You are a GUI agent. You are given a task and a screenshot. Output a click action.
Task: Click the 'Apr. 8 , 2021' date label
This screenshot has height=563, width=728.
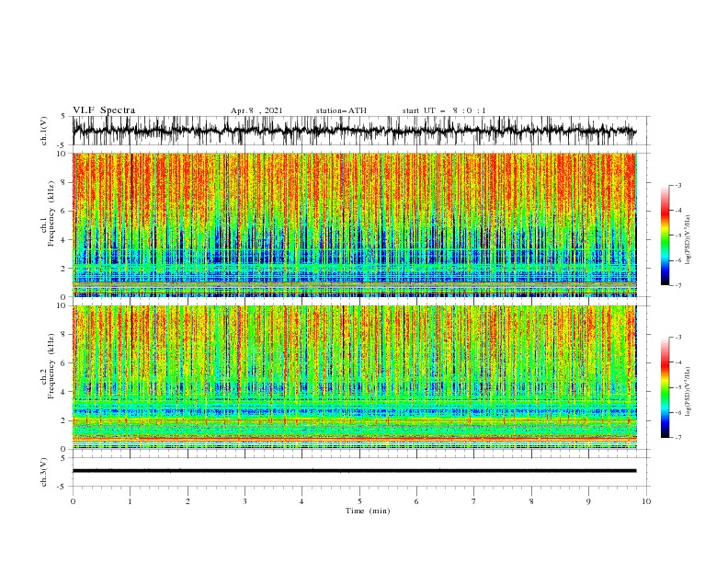pos(256,110)
